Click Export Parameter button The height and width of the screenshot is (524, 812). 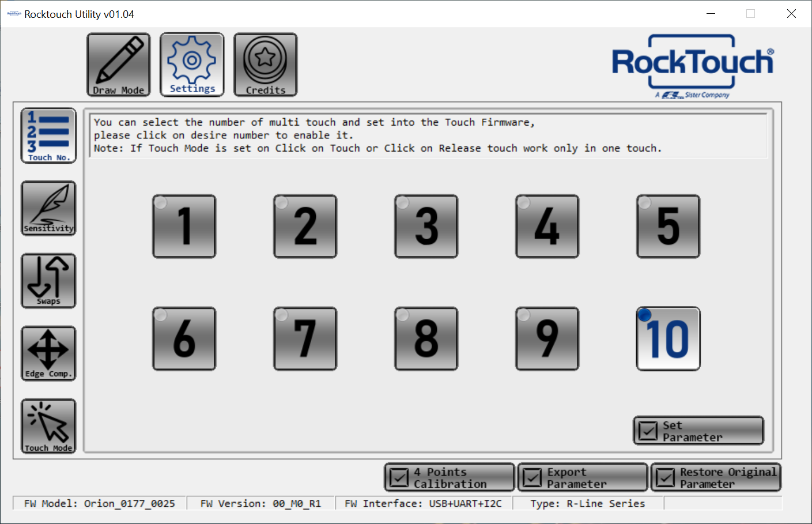tap(583, 477)
